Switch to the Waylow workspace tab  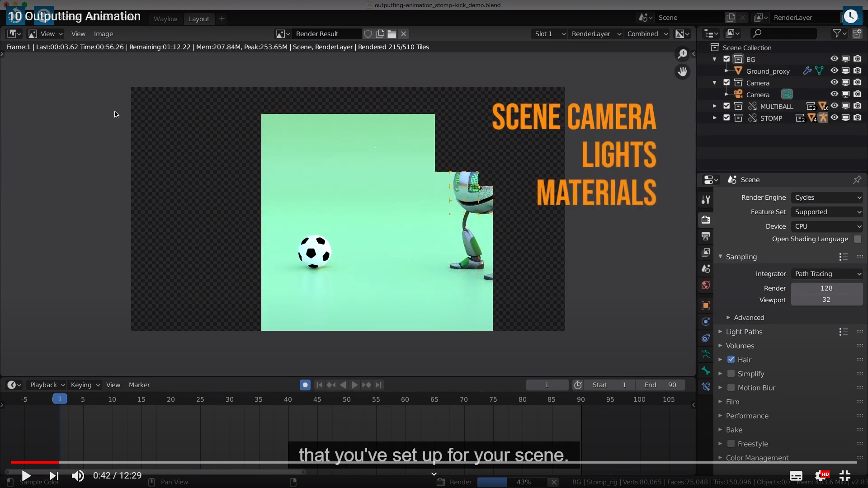pos(165,19)
